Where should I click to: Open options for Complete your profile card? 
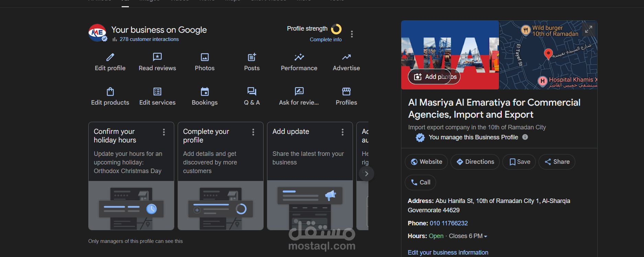click(253, 132)
